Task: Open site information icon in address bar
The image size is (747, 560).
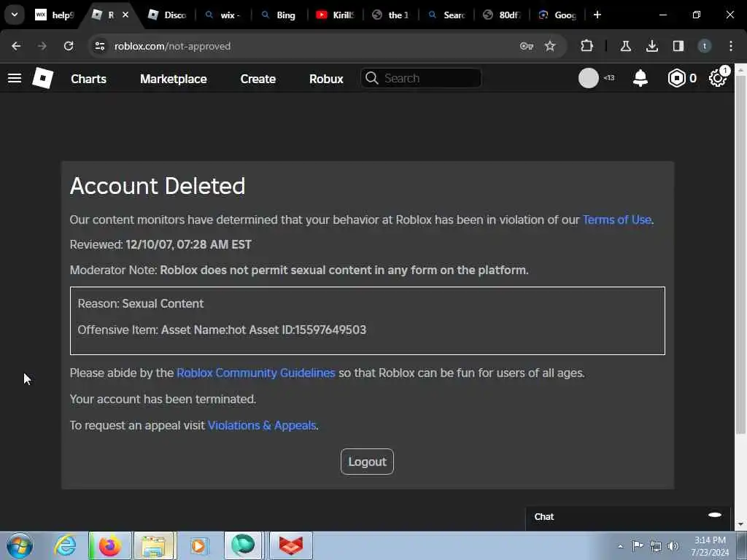Action: tap(99, 46)
